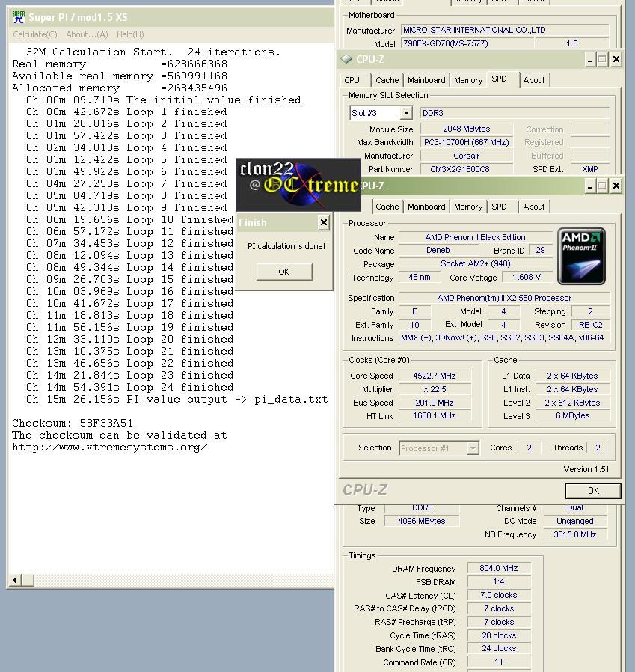Click the HT Link value 1608.1 MHz
The image size is (635, 672).
[x=435, y=416]
